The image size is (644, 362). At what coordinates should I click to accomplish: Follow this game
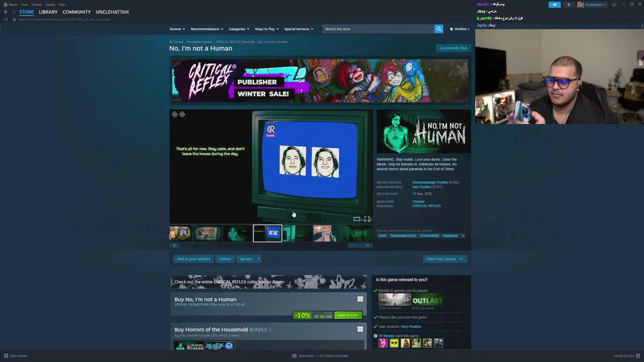tap(225, 259)
